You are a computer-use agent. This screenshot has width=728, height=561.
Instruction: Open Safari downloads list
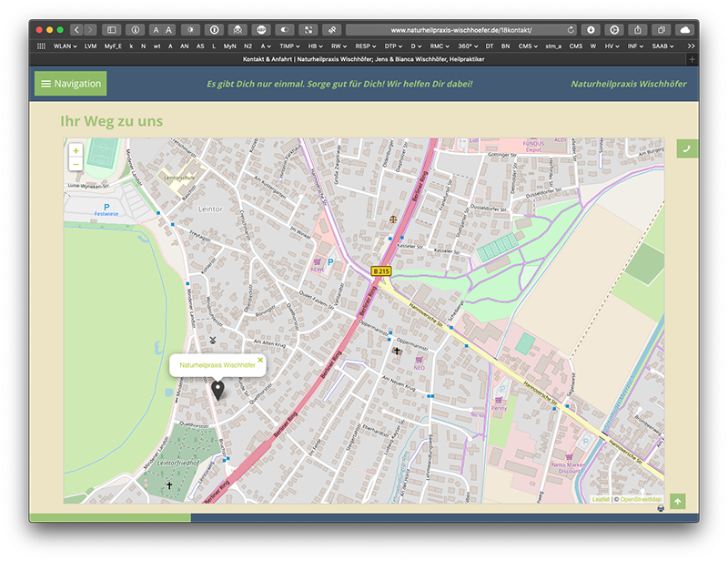590,30
